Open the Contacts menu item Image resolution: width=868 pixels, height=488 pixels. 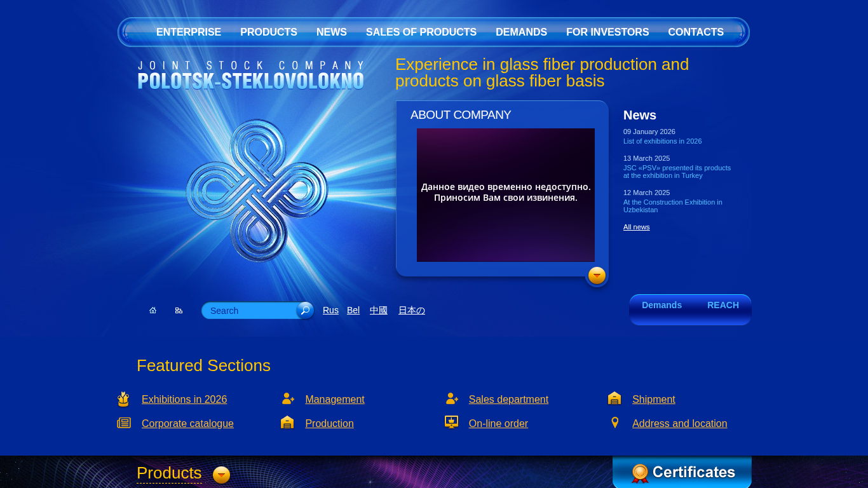(696, 32)
